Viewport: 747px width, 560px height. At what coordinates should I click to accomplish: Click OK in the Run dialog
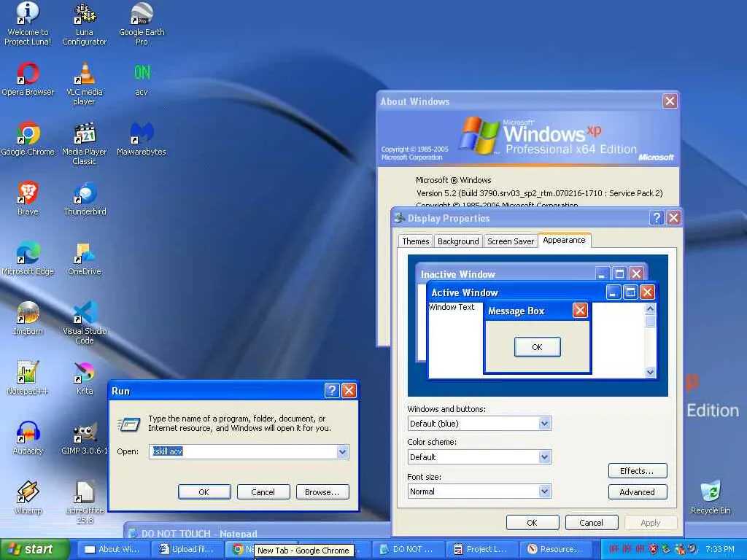point(204,492)
